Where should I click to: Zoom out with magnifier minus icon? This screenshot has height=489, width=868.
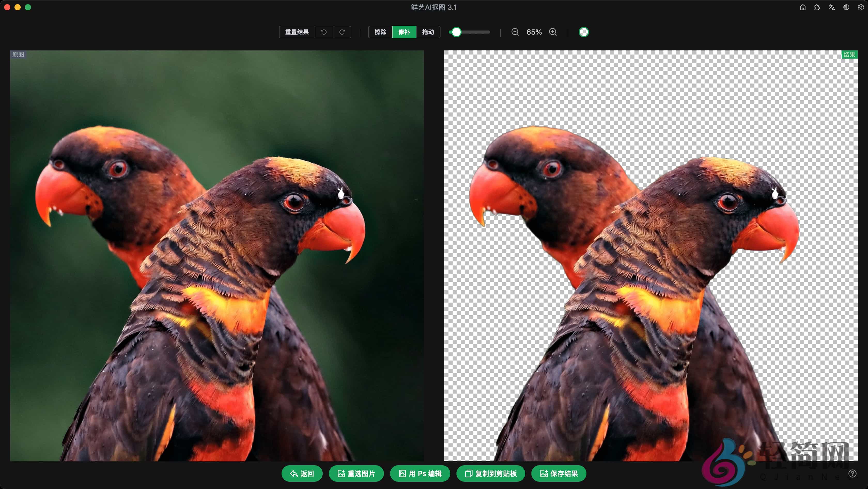point(515,32)
